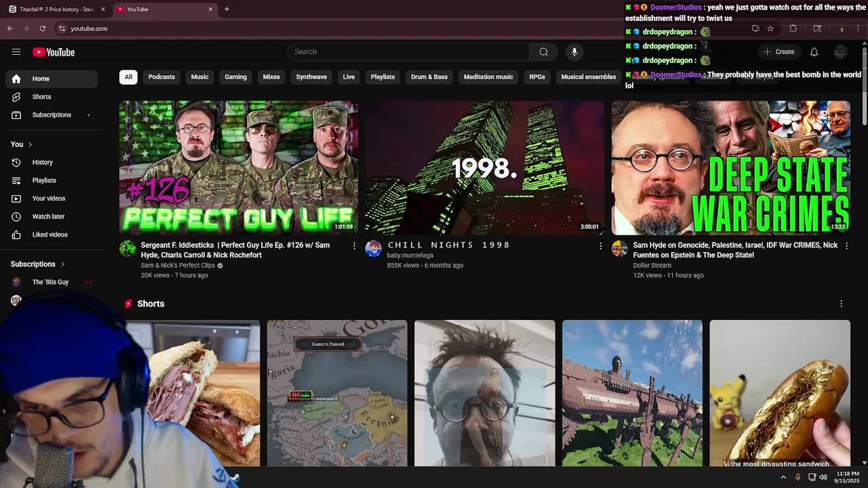Open the Dollar Stream channel name

pos(652,266)
